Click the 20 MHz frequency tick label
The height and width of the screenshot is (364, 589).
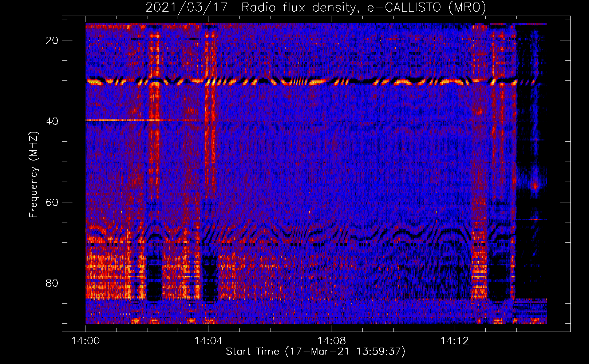(52, 40)
